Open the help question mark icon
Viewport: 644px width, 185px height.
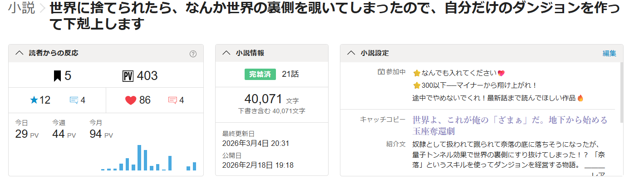click(x=193, y=54)
